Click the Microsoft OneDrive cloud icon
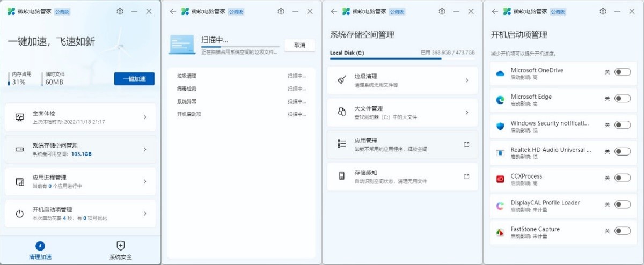The width and height of the screenshot is (644, 265). point(500,73)
